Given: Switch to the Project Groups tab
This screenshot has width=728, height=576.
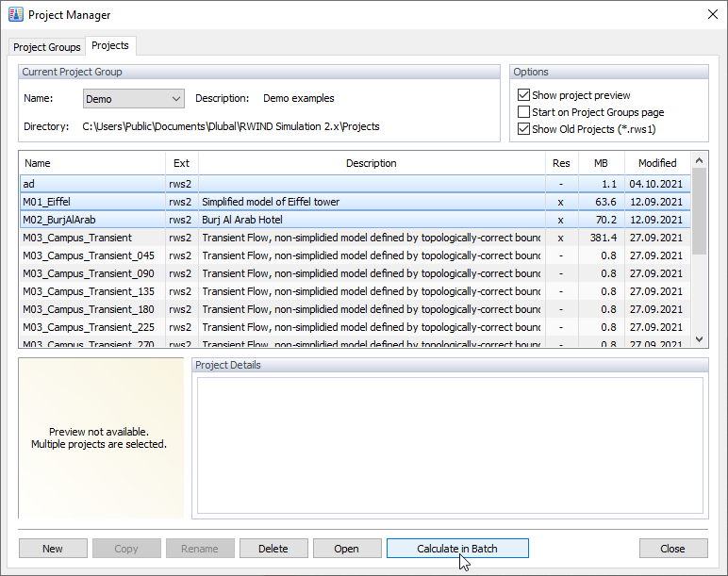Looking at the screenshot, I should coord(46,47).
